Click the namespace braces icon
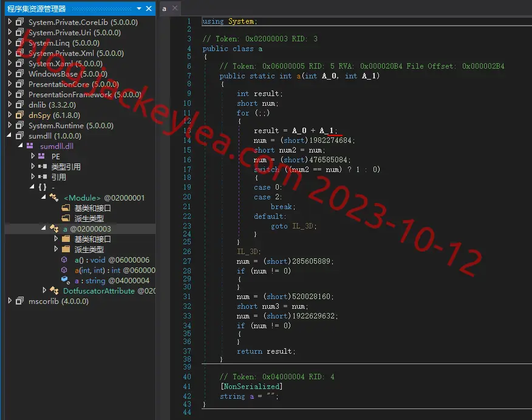Viewport: 532px width, 420px height. 43,187
